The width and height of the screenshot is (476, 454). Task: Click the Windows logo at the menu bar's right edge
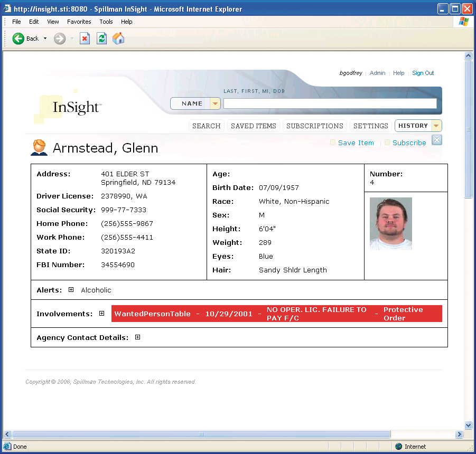coord(463,22)
